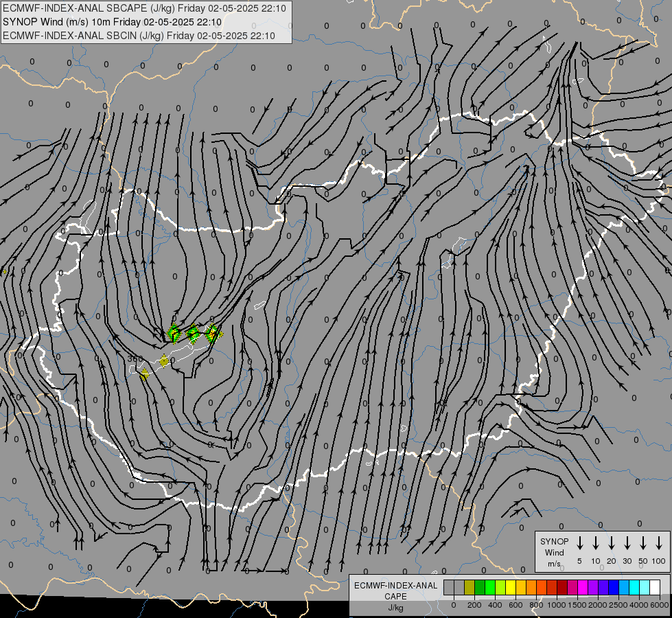
Task: Click the 800 tick label on CAPE scale
Action: [x=536, y=605]
